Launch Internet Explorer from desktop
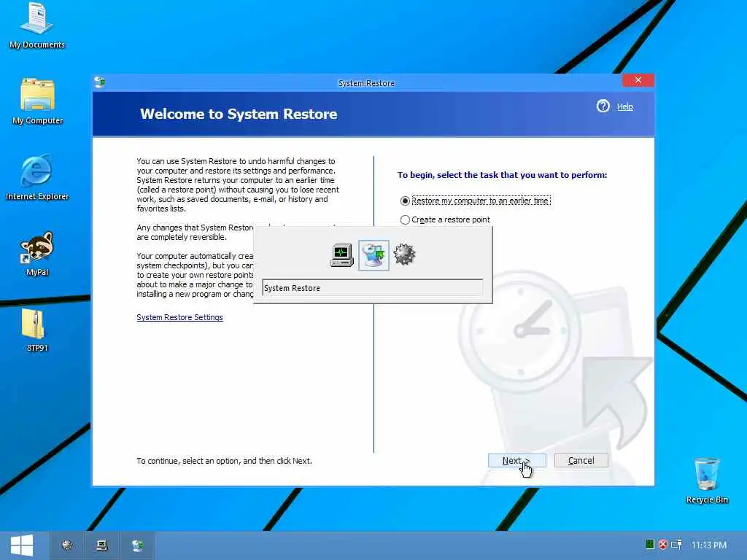This screenshot has height=560, width=747. 37,177
